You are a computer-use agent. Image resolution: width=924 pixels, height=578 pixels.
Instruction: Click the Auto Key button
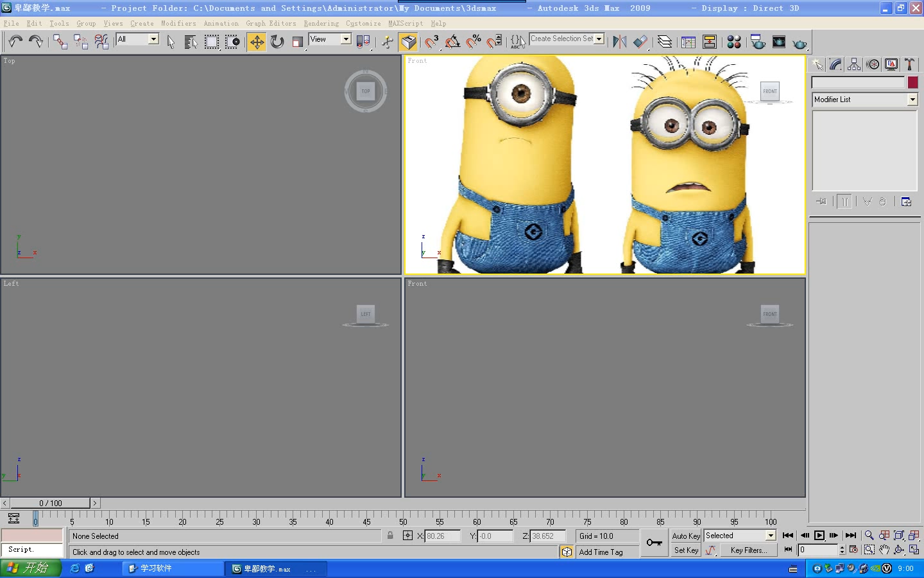(x=686, y=536)
